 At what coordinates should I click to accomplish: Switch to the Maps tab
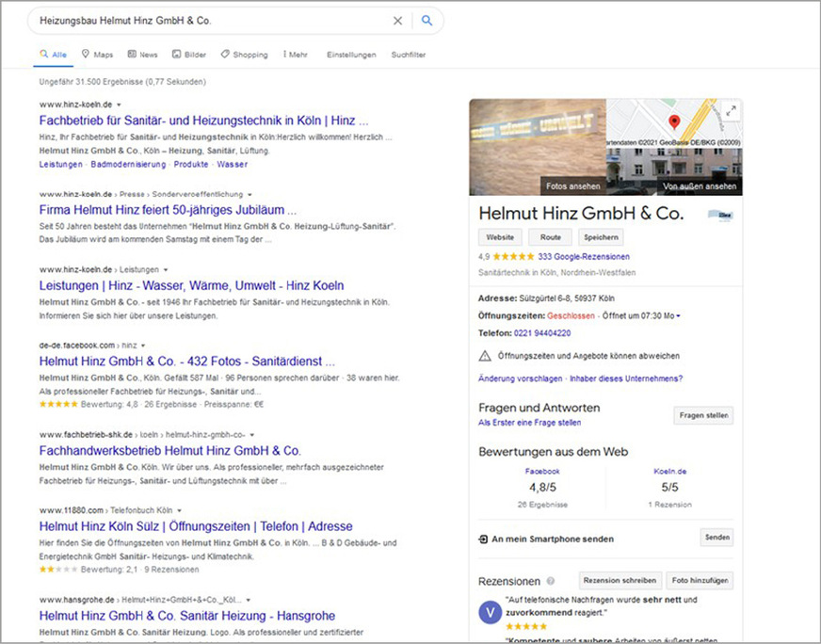click(97, 55)
